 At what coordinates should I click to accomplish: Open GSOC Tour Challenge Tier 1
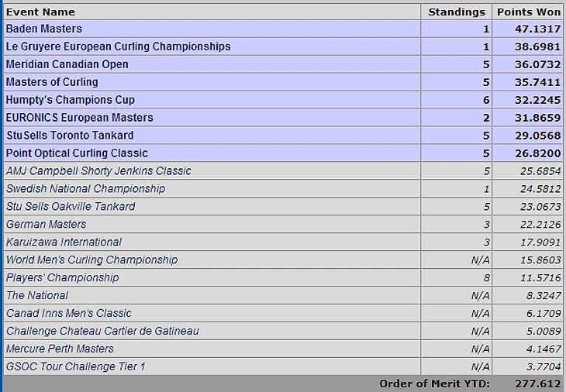pyautogui.click(x=75, y=366)
